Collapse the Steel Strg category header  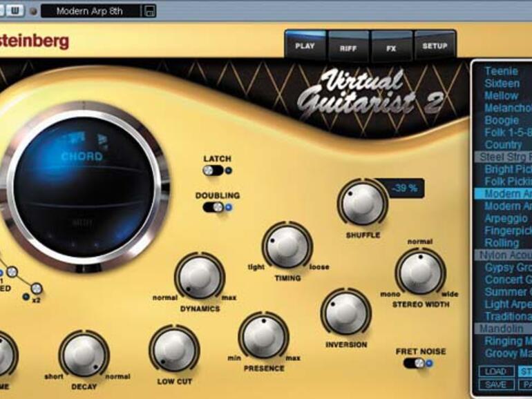point(504,157)
